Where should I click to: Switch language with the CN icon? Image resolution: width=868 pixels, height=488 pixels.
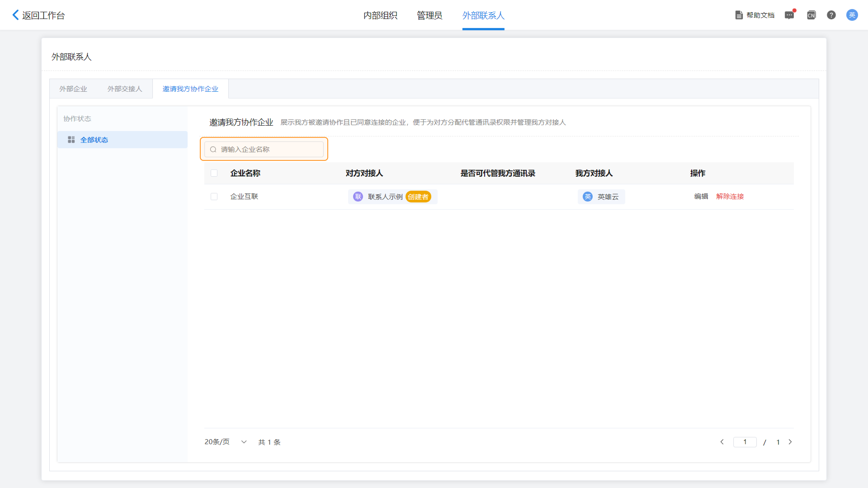coord(811,15)
